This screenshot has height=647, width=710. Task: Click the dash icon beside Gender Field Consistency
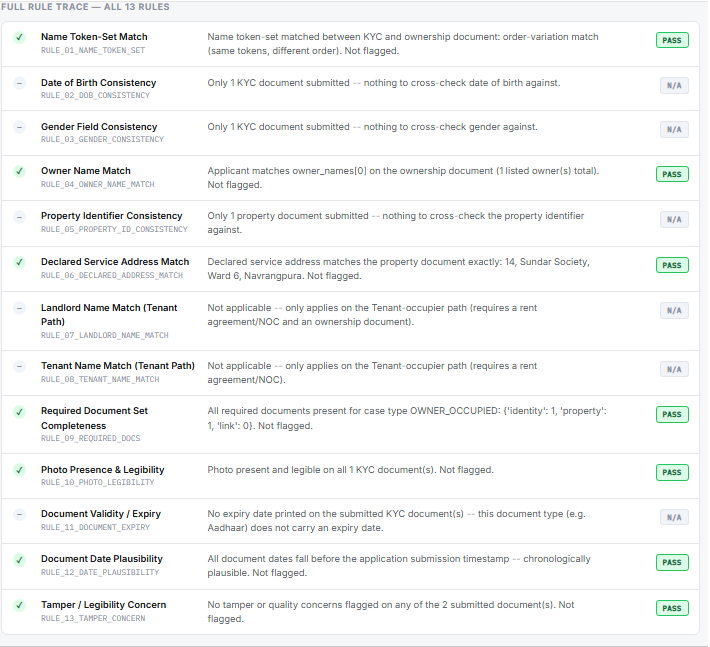[19, 127]
